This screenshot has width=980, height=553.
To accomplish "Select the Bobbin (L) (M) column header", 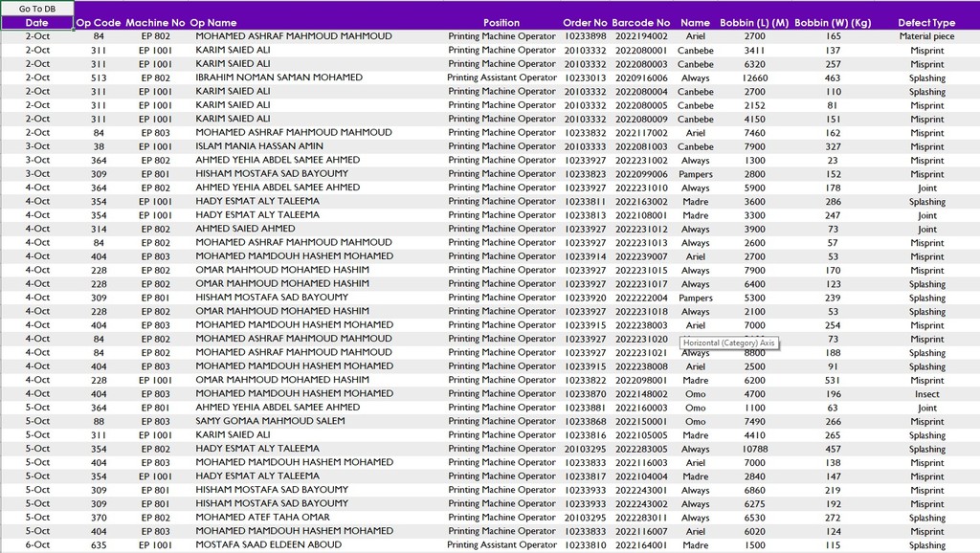I will (x=754, y=23).
